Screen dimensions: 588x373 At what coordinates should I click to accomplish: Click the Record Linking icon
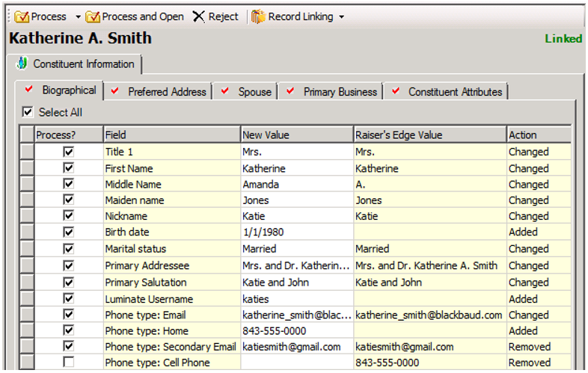pyautogui.click(x=258, y=16)
